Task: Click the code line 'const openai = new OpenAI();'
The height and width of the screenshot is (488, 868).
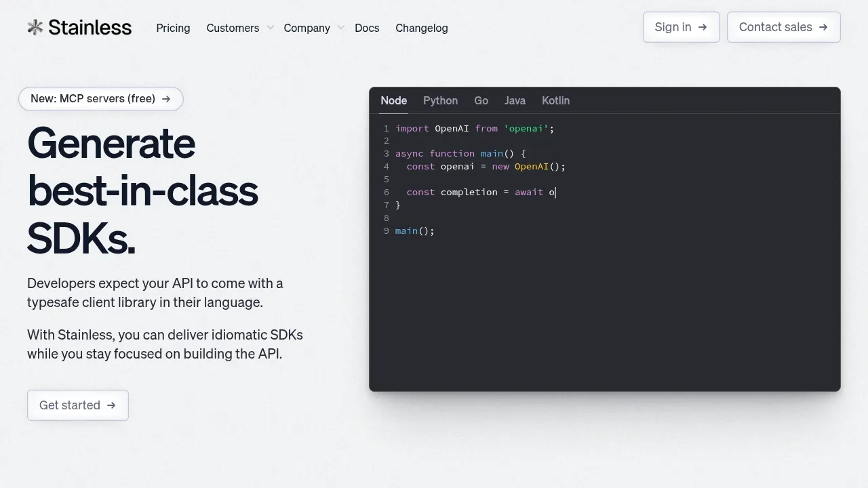Action: (486, 167)
